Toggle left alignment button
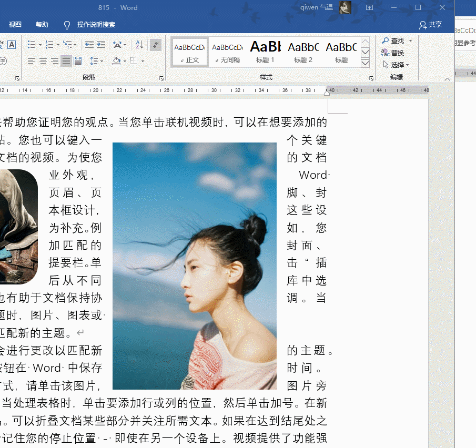Screen dimensions: 476x448 point(32,61)
